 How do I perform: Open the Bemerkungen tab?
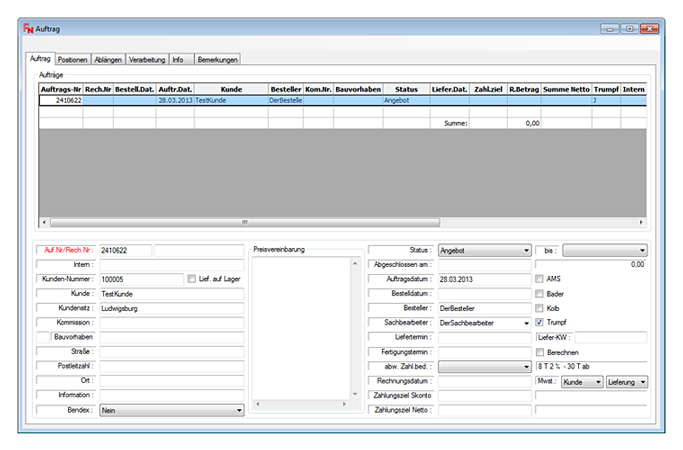[x=217, y=60]
